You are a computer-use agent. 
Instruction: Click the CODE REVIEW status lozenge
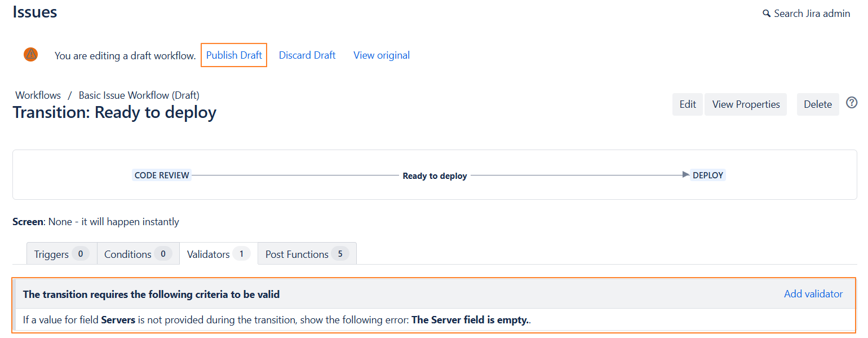(162, 175)
